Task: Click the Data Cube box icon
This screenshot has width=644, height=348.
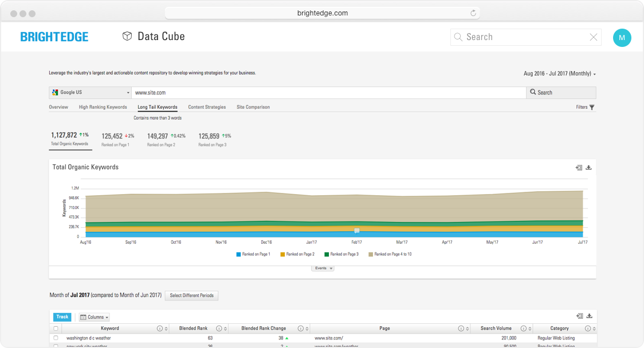Action: (127, 37)
